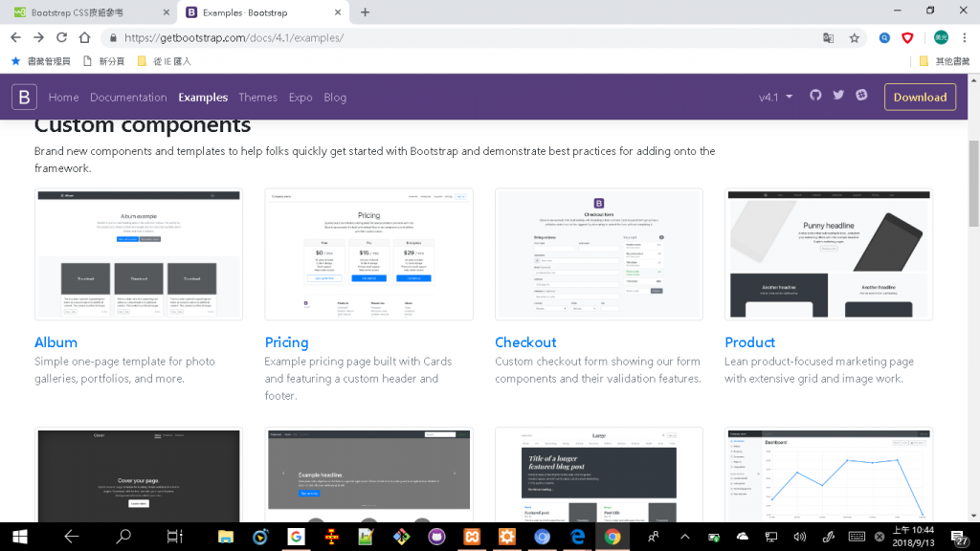Open Chrome's three-dot menu

coord(965,38)
